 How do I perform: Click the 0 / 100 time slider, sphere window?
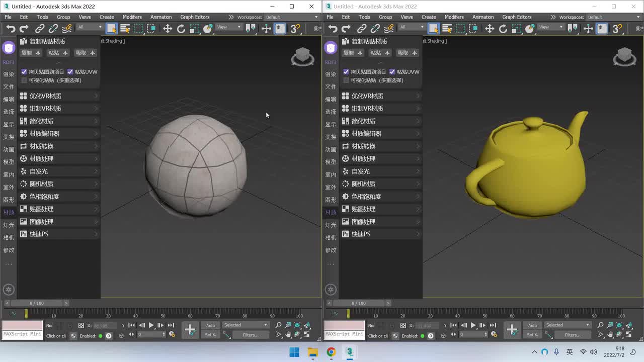pyautogui.click(x=36, y=303)
